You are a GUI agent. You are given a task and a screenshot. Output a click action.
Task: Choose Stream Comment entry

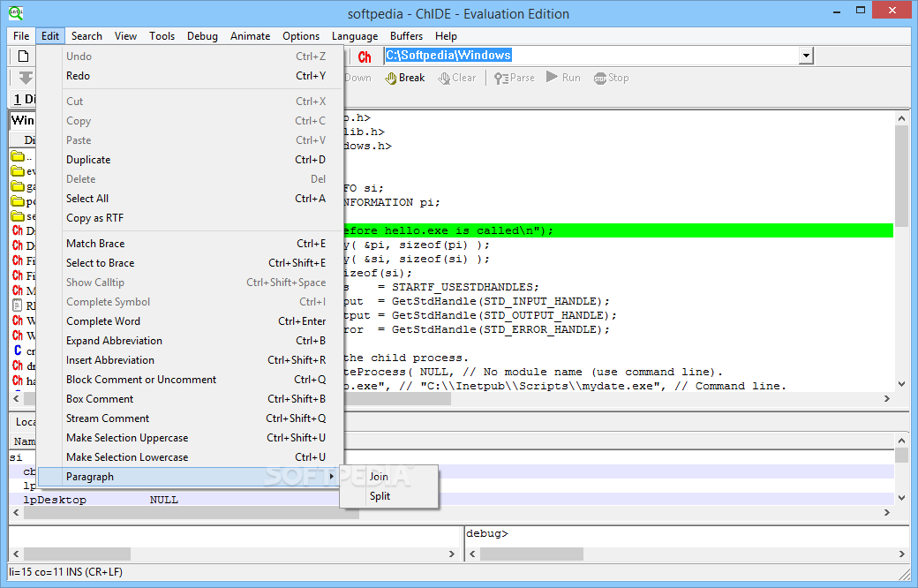pyautogui.click(x=191, y=418)
